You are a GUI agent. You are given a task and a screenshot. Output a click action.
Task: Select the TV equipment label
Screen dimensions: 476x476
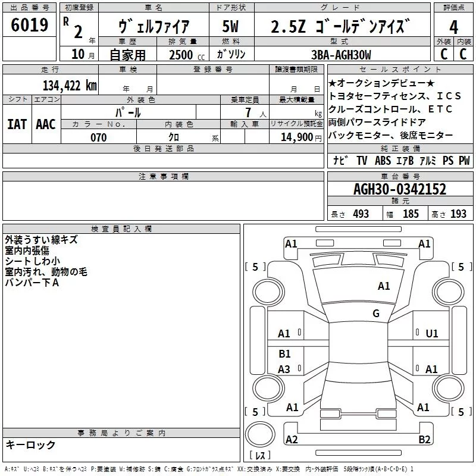pos(362,160)
